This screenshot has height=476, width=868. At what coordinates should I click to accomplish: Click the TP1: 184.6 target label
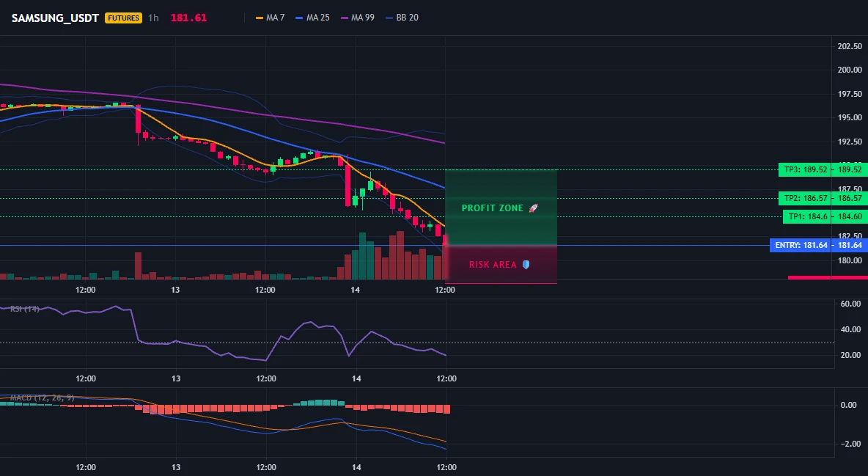click(806, 216)
